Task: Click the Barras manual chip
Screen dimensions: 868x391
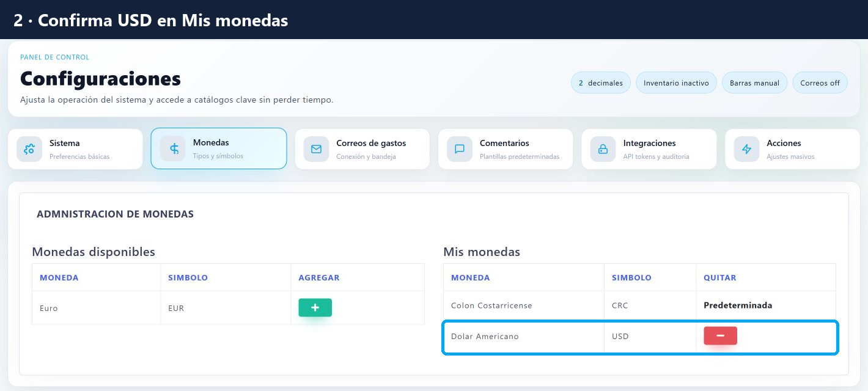Action: (754, 83)
